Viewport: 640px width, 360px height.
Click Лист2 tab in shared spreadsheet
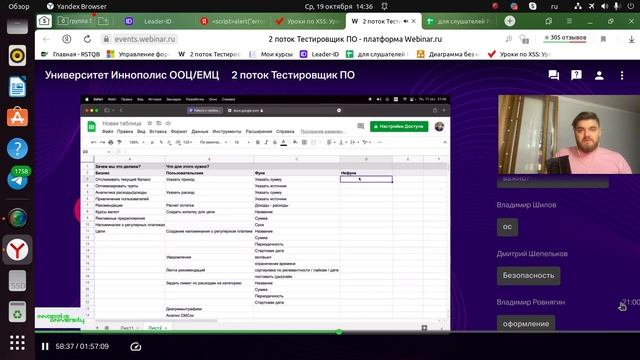[157, 328]
